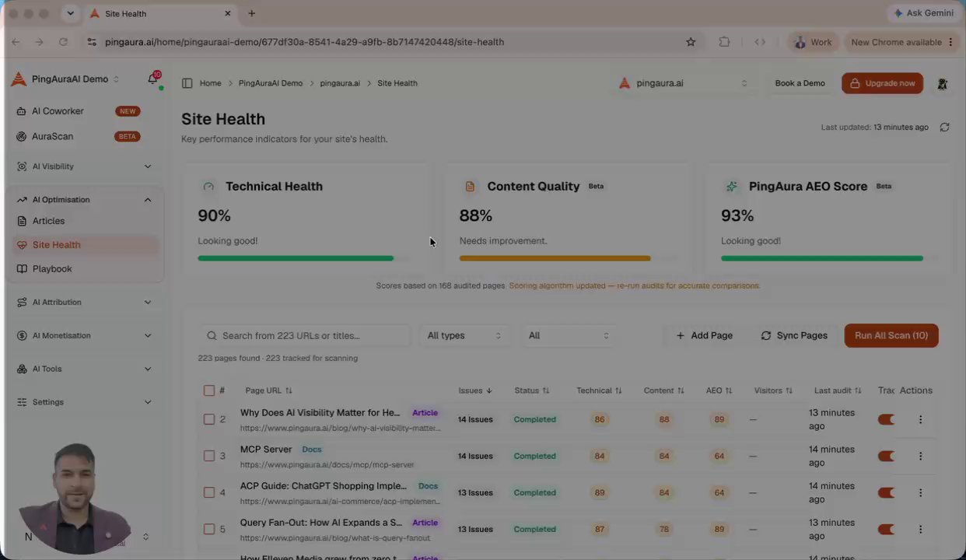Click the Ask Gemini button
966x560 pixels.
924,13
